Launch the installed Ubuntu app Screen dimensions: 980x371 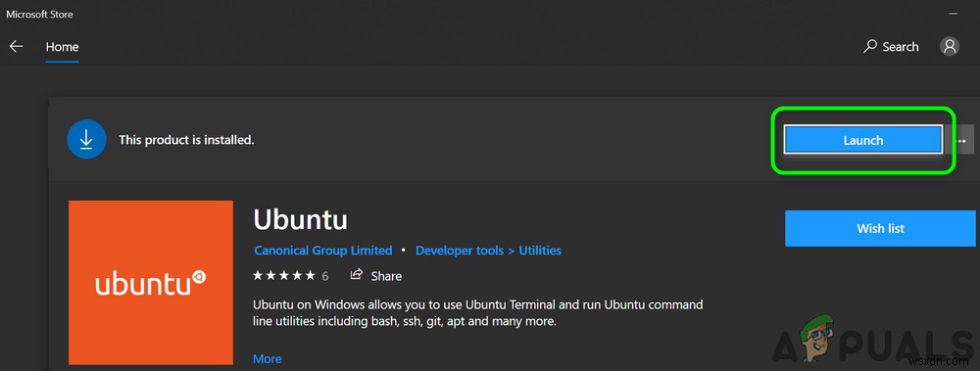click(862, 141)
